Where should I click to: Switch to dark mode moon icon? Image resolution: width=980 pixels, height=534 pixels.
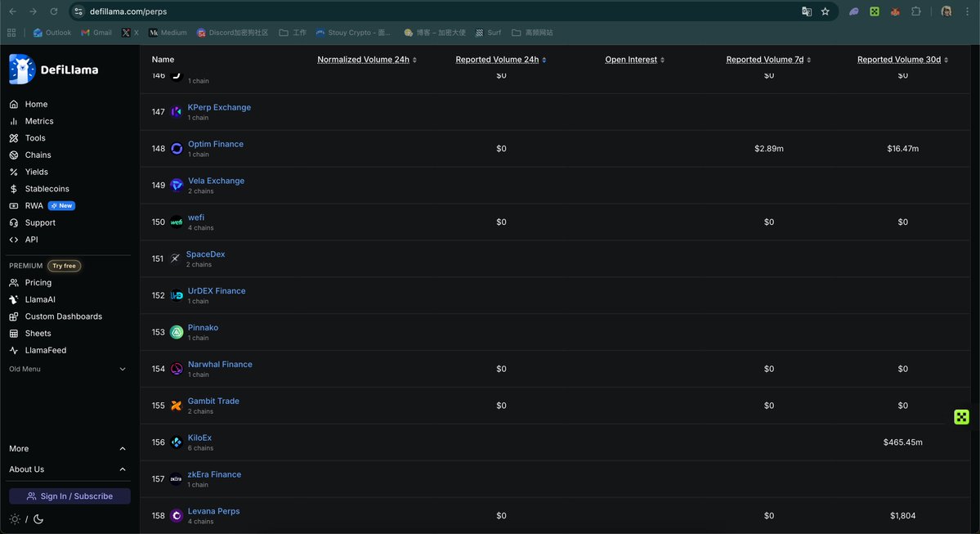(38, 519)
